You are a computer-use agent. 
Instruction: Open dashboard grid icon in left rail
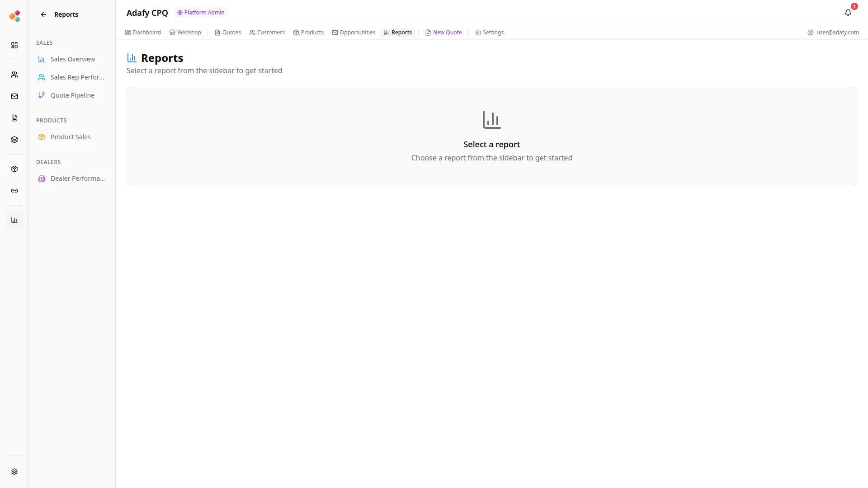click(x=14, y=45)
